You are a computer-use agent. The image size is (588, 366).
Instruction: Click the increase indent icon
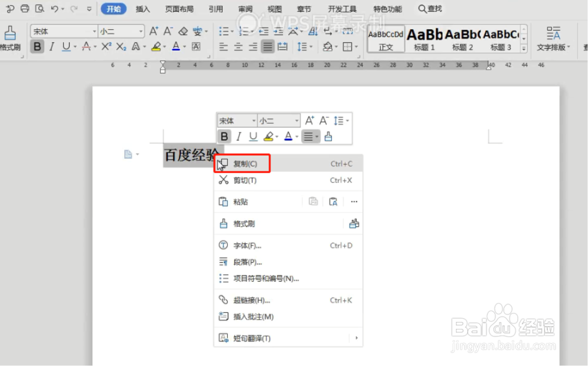[278, 31]
